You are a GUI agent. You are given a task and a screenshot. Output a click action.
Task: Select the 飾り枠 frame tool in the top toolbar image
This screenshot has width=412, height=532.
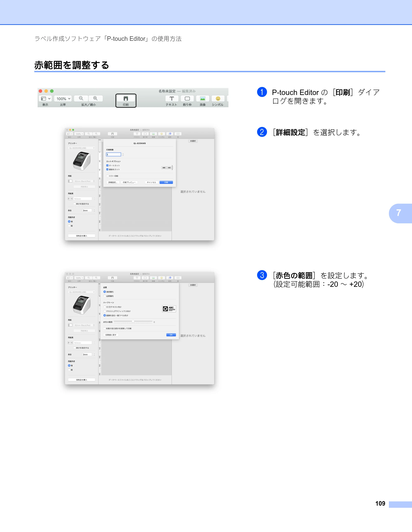pos(187,98)
